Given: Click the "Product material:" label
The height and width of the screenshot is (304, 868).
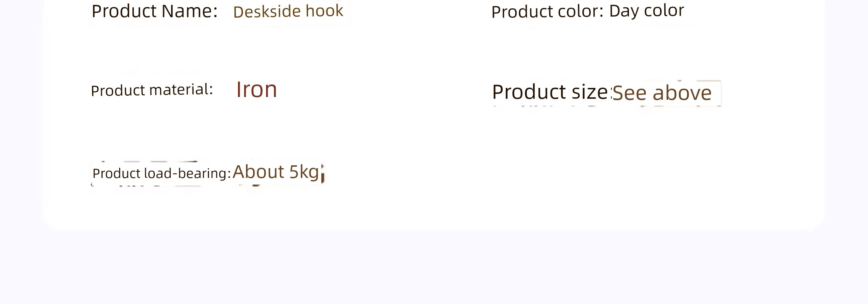Looking at the screenshot, I should point(152,90).
